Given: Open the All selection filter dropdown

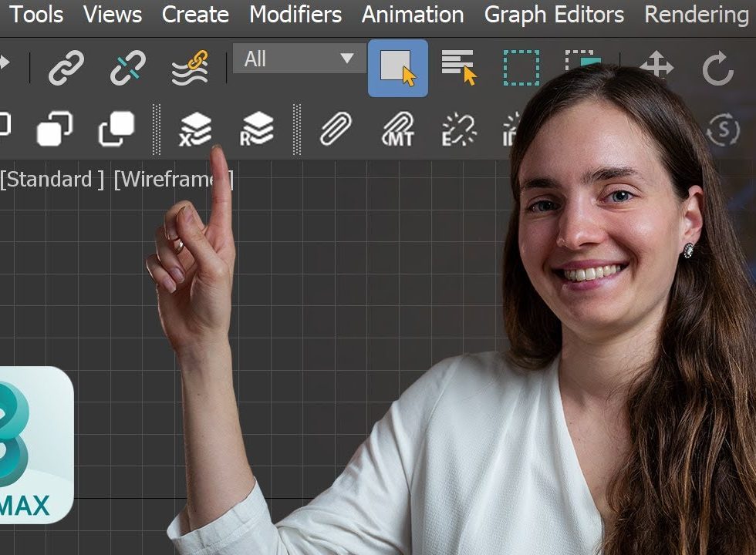Looking at the screenshot, I should click(299, 59).
